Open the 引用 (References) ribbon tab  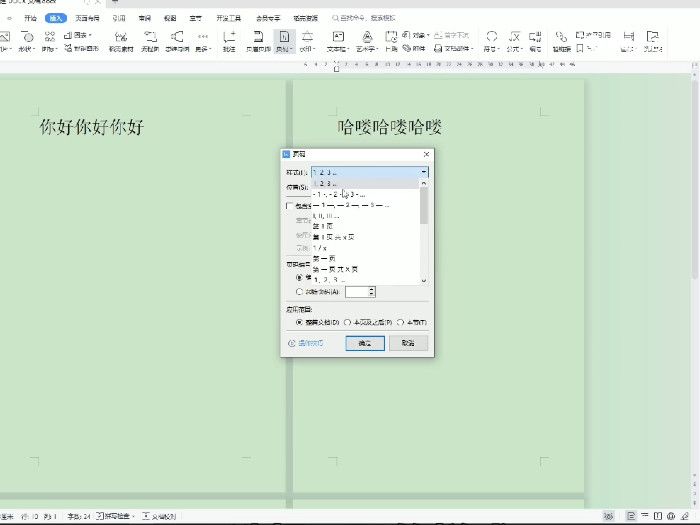[119, 18]
